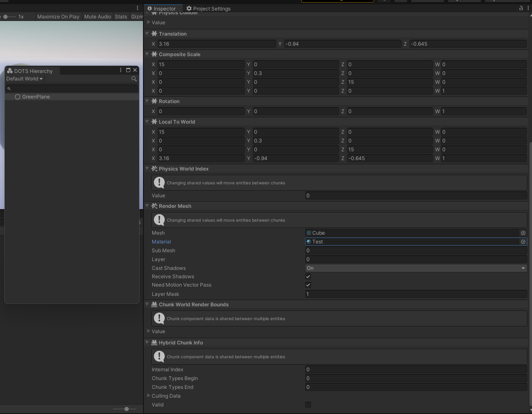Select the hexagon entity icon beside GreenPlane
The image size is (532, 414).
pyautogui.click(x=17, y=97)
